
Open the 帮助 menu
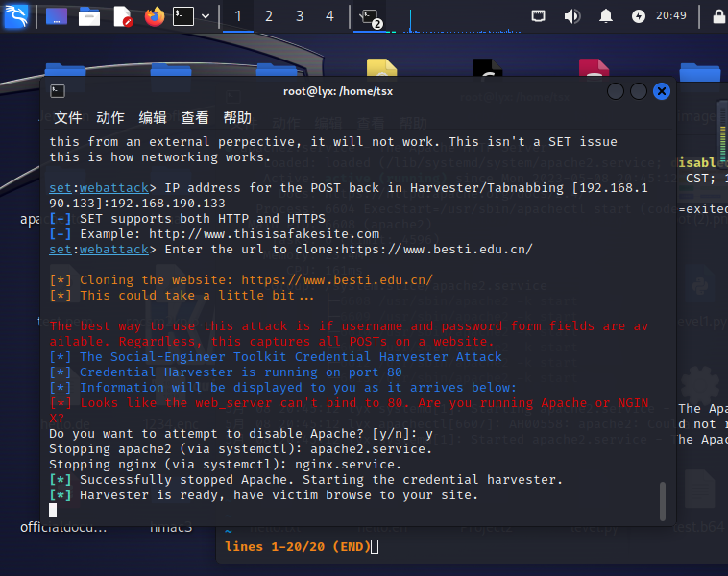(x=237, y=118)
